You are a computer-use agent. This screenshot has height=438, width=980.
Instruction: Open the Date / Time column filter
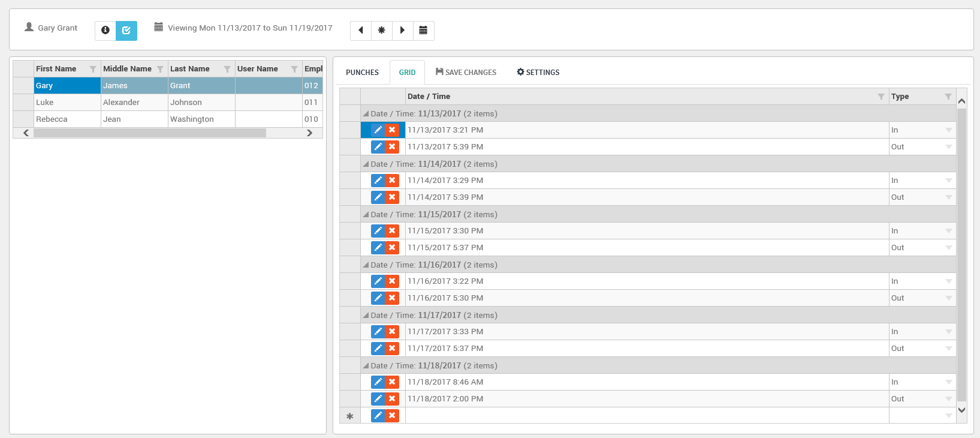[x=881, y=97]
